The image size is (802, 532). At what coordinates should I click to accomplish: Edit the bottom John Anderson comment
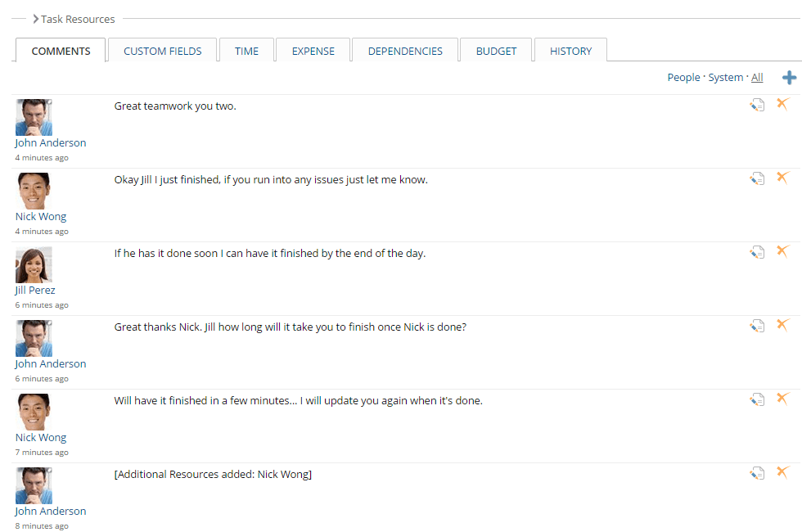tap(756, 472)
